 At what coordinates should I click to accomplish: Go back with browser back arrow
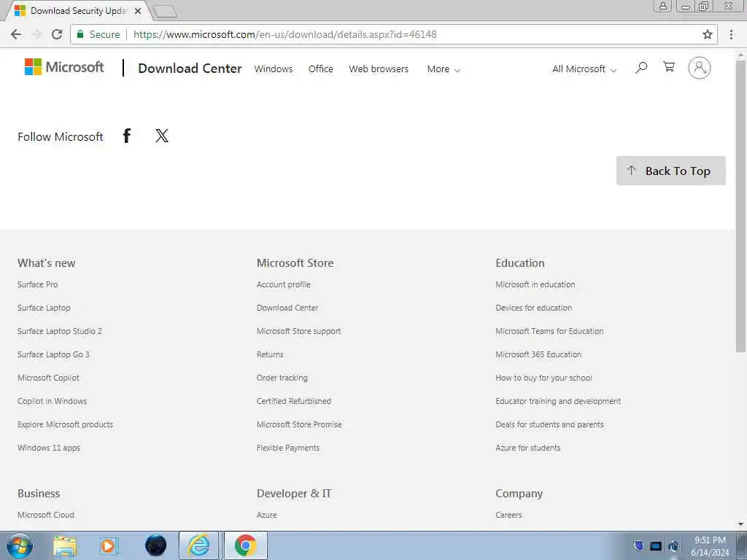click(x=16, y=34)
